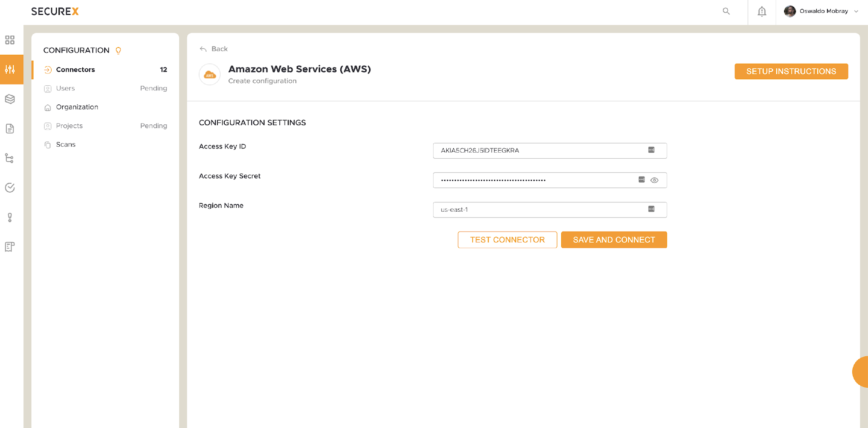The image size is (868, 428).
Task: Focus the Access Key Secret input
Action: point(550,180)
